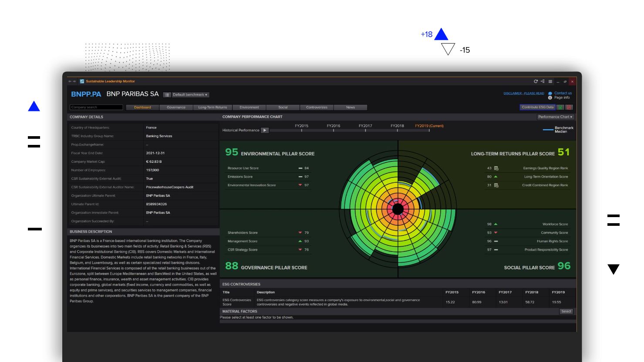Open the DISCLAIMER - PLEASE READ link
644x362 pixels.
(x=524, y=93)
